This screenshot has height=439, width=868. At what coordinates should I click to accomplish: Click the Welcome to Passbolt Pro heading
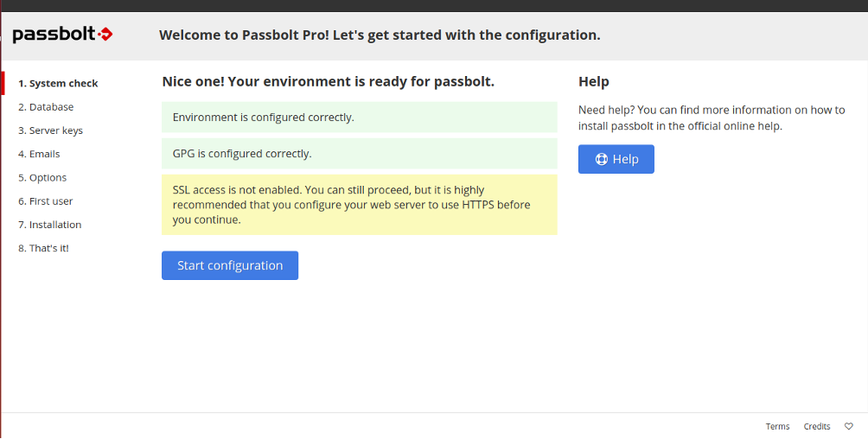[x=380, y=35]
